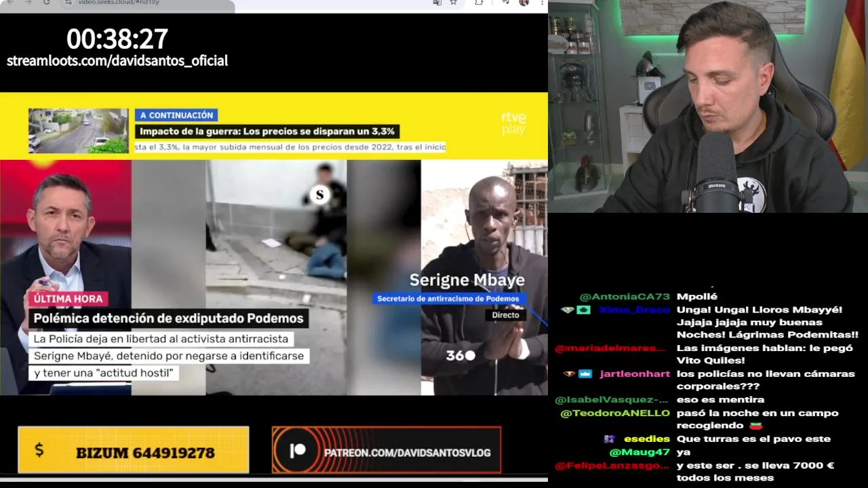The width and height of the screenshot is (868, 488).
Task: Open the browser extensions puzzle icon
Action: click(x=479, y=3)
